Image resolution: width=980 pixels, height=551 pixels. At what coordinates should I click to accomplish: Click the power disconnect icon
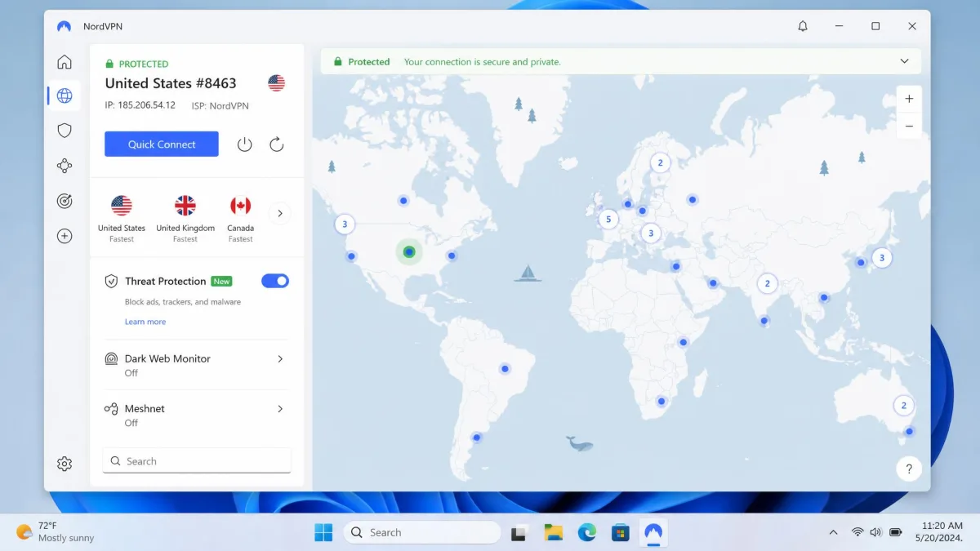point(244,144)
